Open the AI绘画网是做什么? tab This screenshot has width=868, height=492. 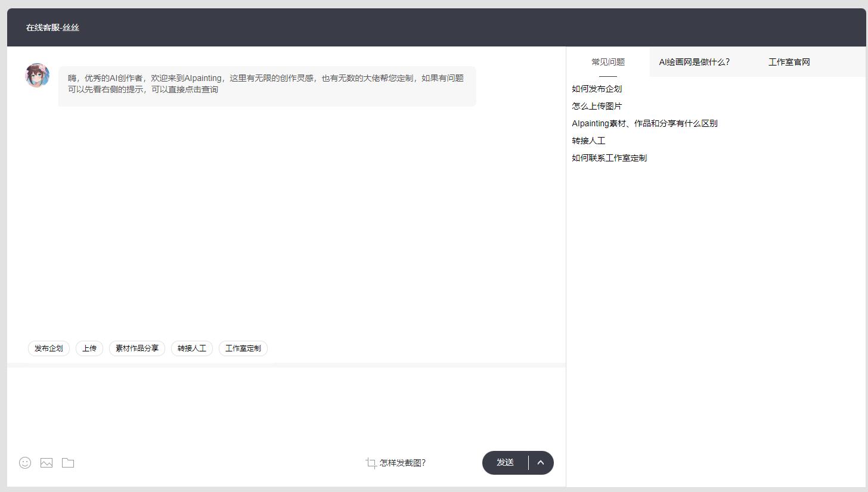tap(695, 61)
